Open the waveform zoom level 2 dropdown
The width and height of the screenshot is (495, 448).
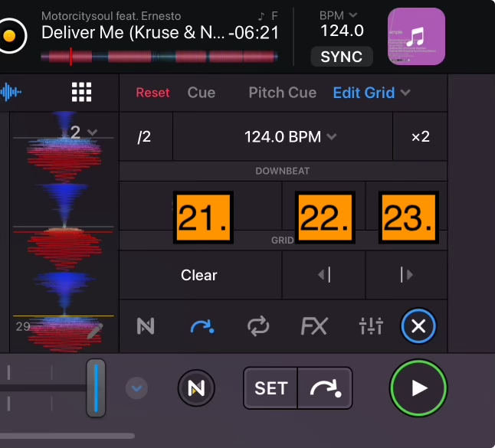pos(84,132)
